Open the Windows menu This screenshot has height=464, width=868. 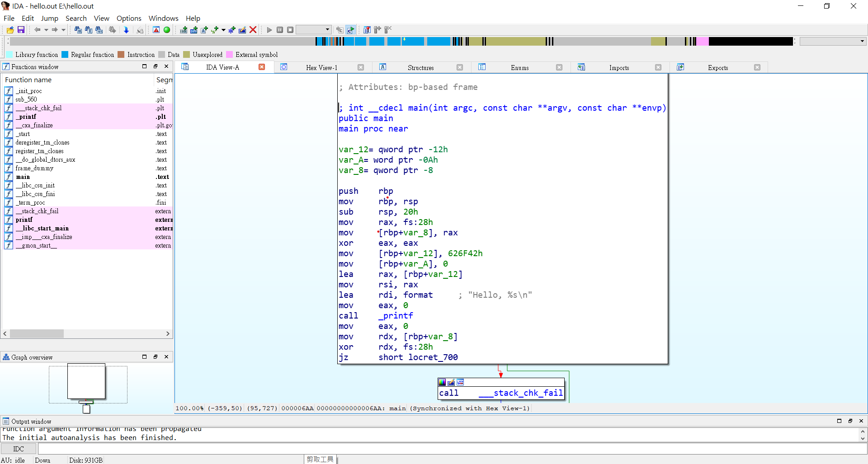tap(163, 18)
